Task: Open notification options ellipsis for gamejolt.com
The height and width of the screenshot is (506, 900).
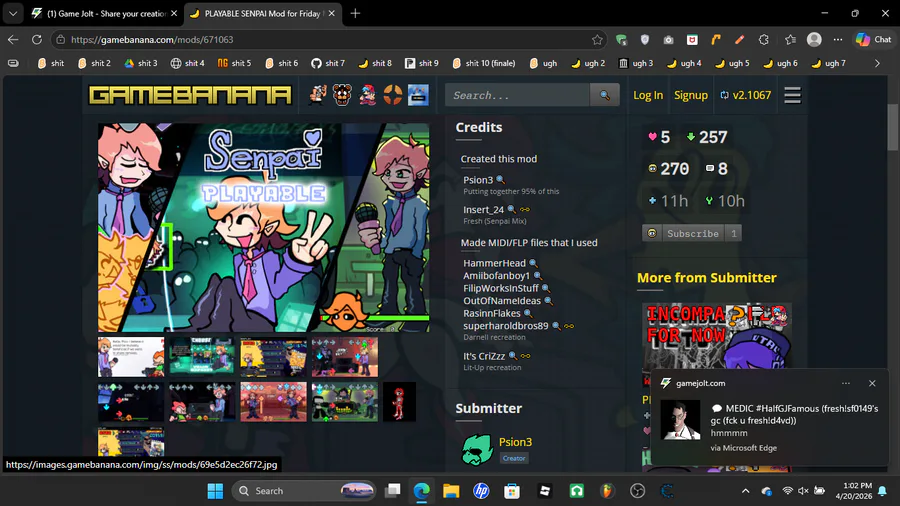Action: click(x=845, y=383)
